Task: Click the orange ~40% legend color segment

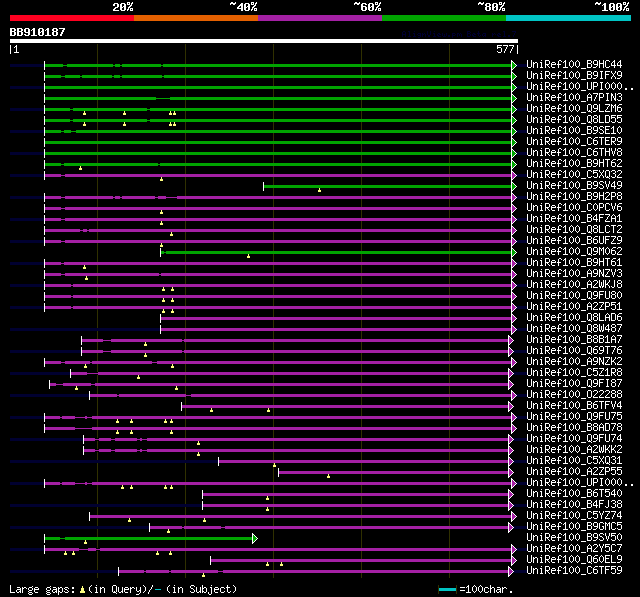Action: tap(196, 18)
